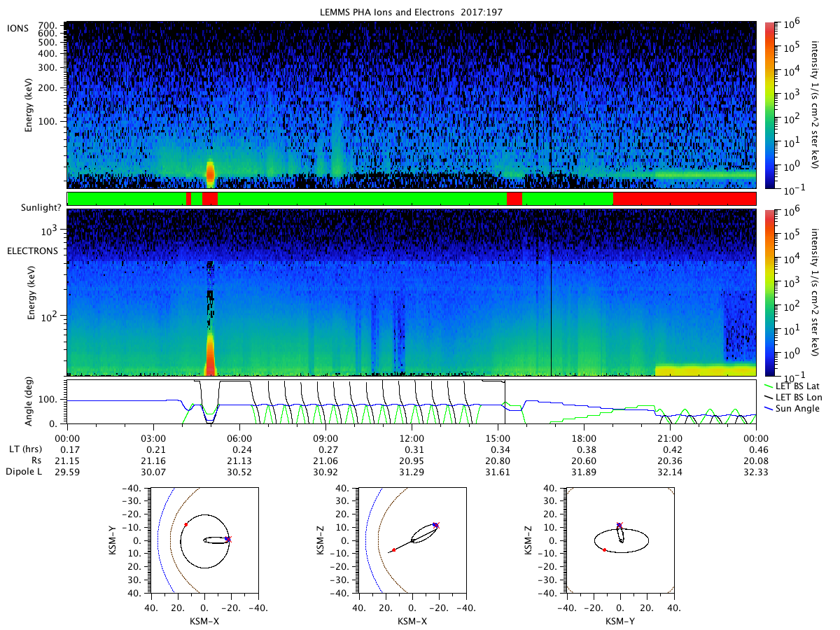Click the ELECTRONS panel label
Image resolution: width=840 pixels, height=630 pixels.
coord(32,250)
